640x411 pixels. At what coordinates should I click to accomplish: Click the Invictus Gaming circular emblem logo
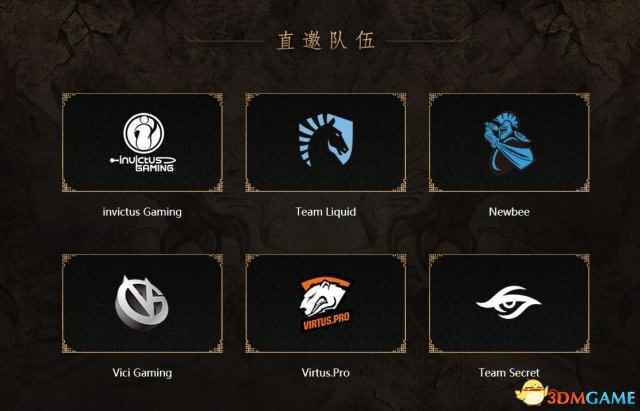tap(143, 133)
